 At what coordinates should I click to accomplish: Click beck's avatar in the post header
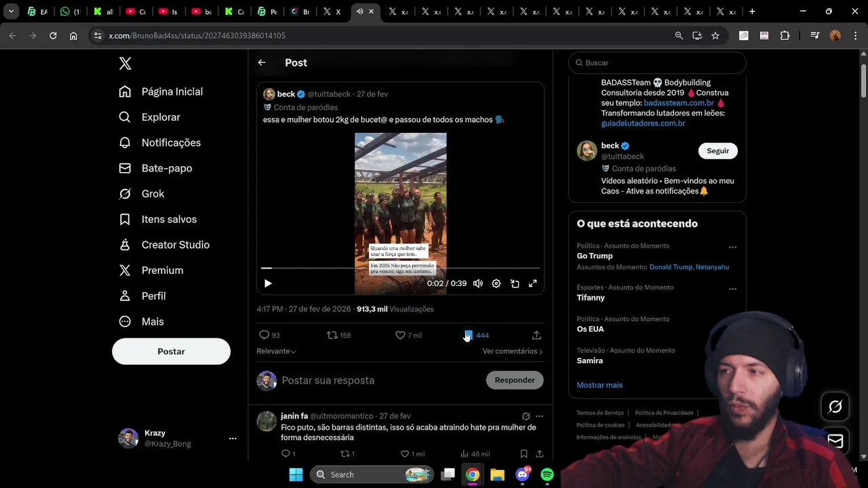(x=269, y=94)
